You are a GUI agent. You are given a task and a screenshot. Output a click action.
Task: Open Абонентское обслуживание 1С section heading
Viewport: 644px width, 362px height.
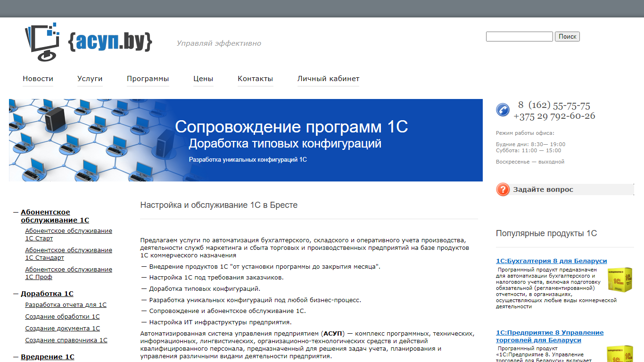tap(55, 216)
